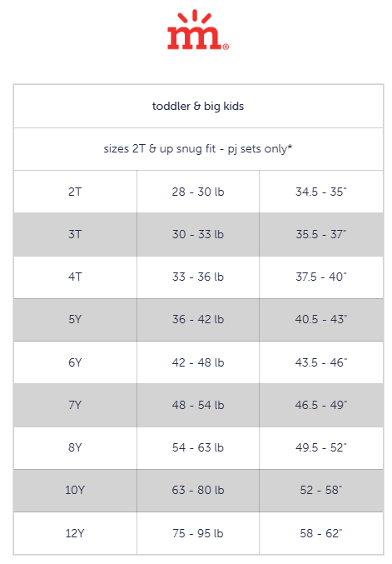Screen dimensions: 392x564
Task: Select the 8Y size cell
Action: click(x=75, y=447)
